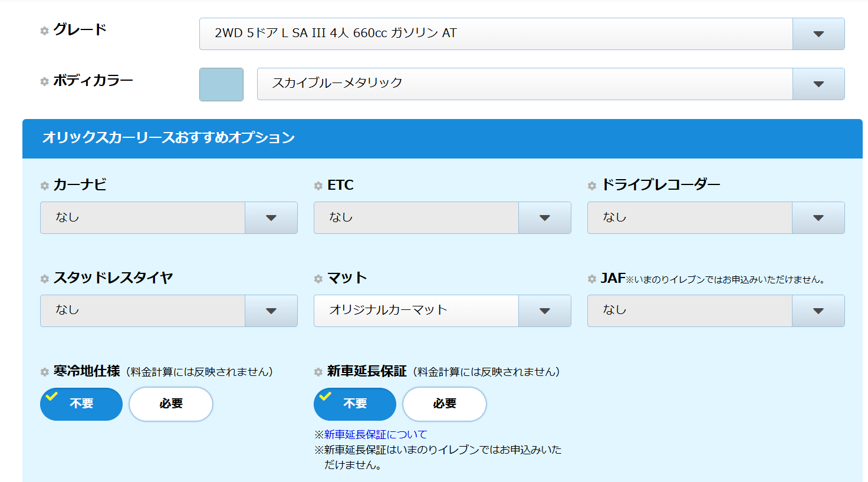Select 不要 for 寒冷地仕様
This screenshot has height=482, width=868.
pos(81,404)
